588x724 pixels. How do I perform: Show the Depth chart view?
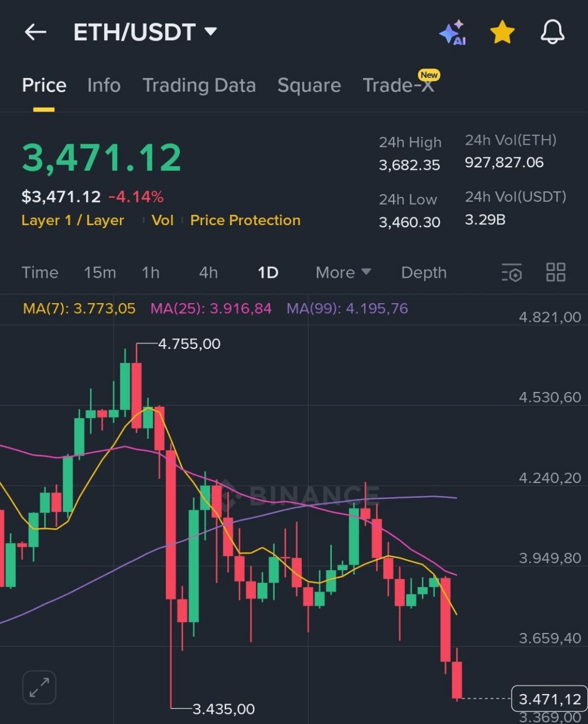[x=423, y=273]
